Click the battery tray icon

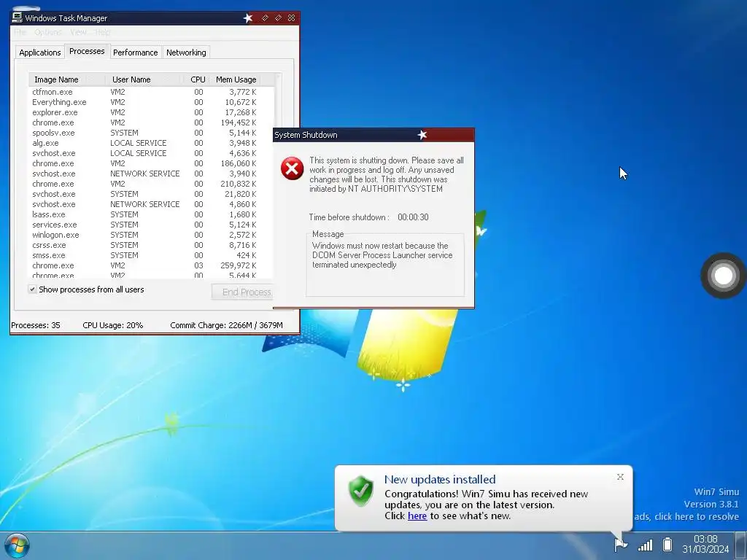(x=667, y=544)
